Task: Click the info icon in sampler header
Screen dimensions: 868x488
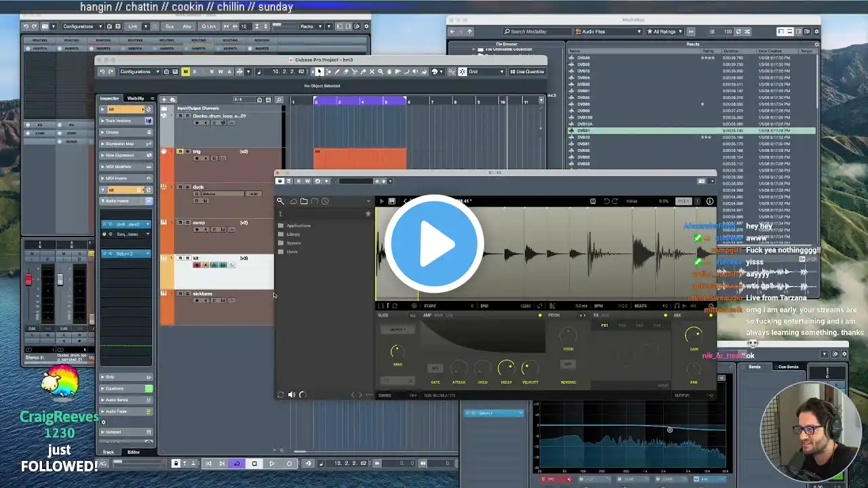Action: tap(710, 201)
